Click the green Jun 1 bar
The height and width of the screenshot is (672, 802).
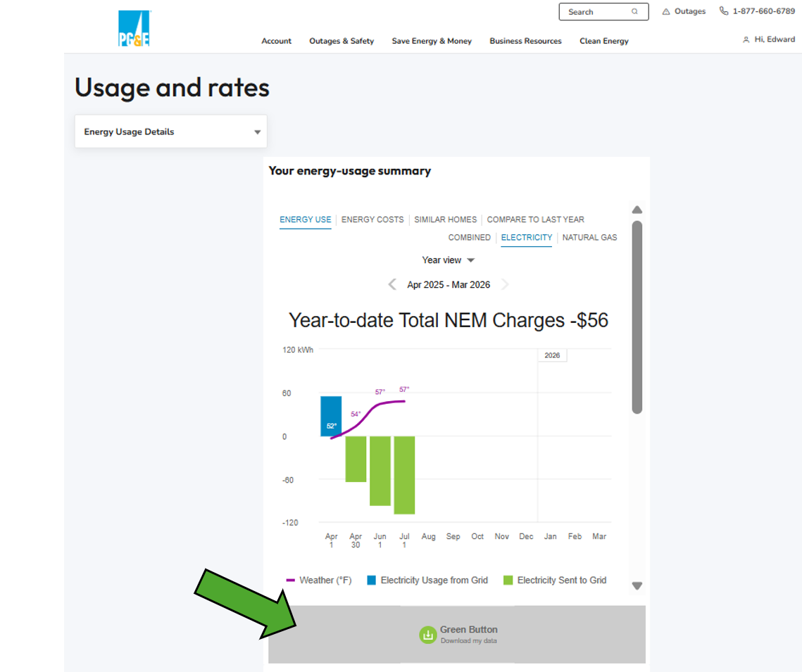380,471
